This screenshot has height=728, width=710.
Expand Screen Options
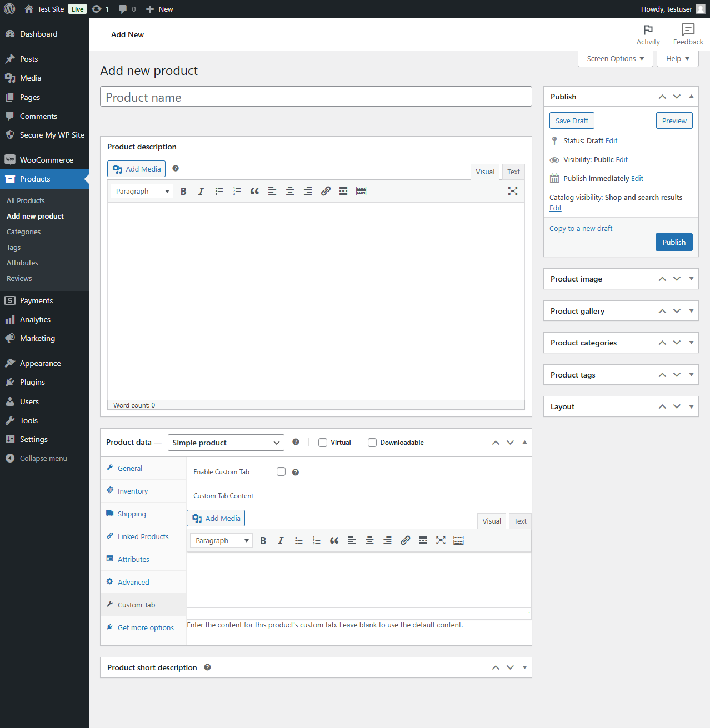pyautogui.click(x=616, y=58)
